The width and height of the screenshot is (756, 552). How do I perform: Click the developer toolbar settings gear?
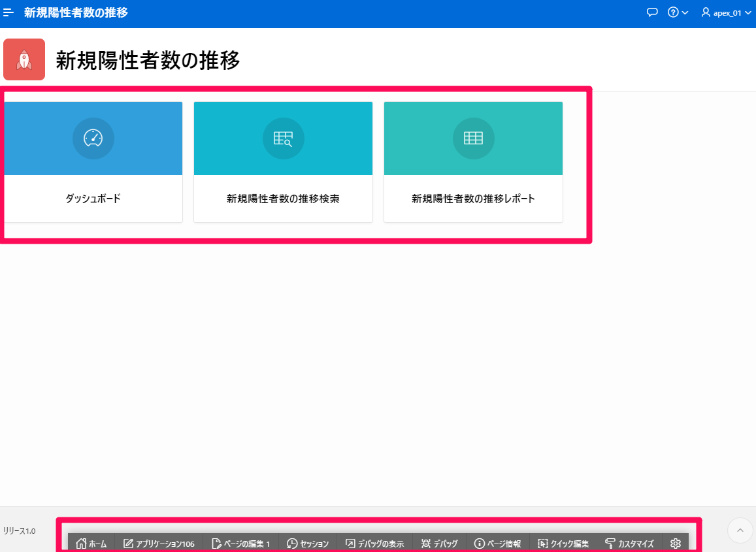coord(676,544)
